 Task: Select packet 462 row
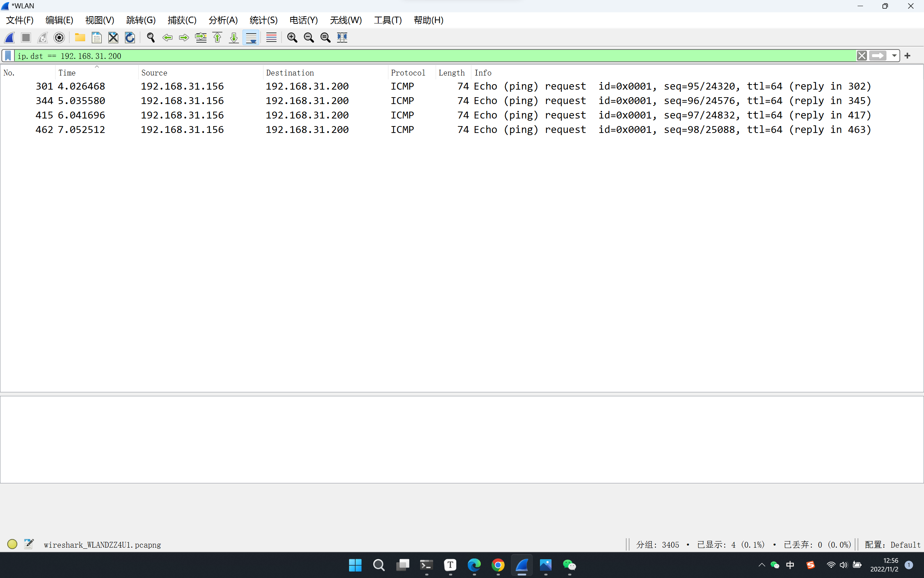(461, 130)
